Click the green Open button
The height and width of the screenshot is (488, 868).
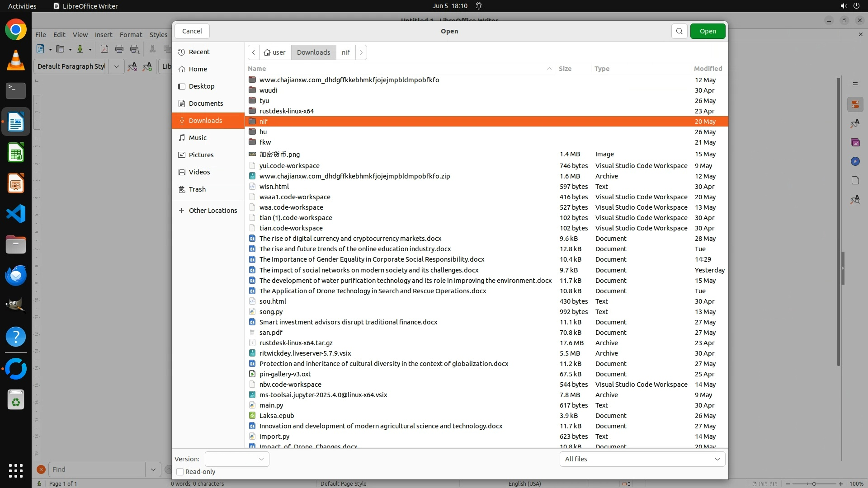click(708, 31)
